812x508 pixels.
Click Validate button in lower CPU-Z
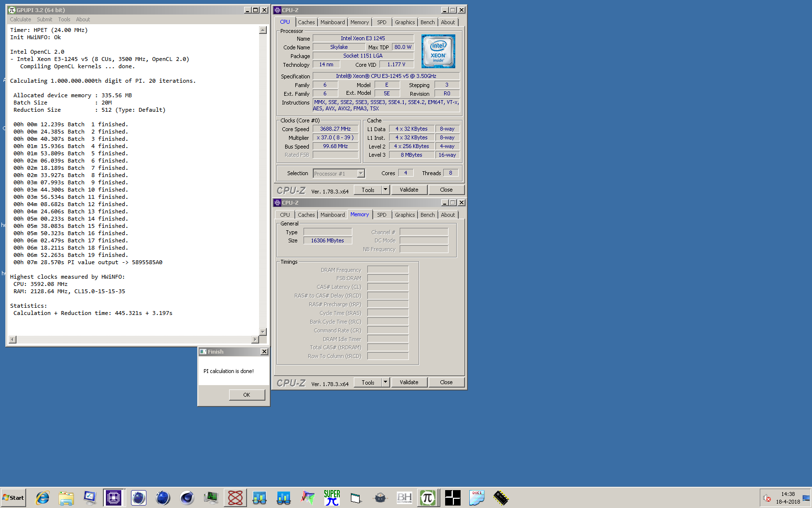(x=409, y=382)
